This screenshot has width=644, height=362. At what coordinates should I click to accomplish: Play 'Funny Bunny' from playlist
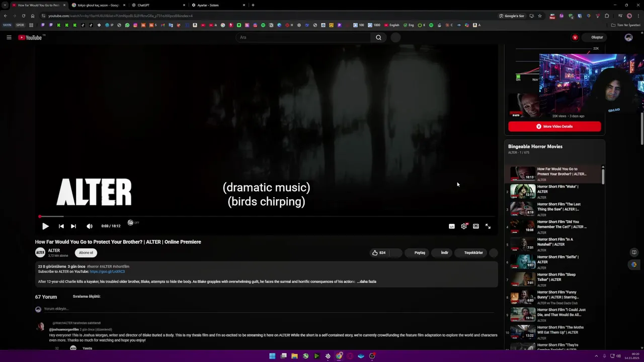pyautogui.click(x=553, y=297)
